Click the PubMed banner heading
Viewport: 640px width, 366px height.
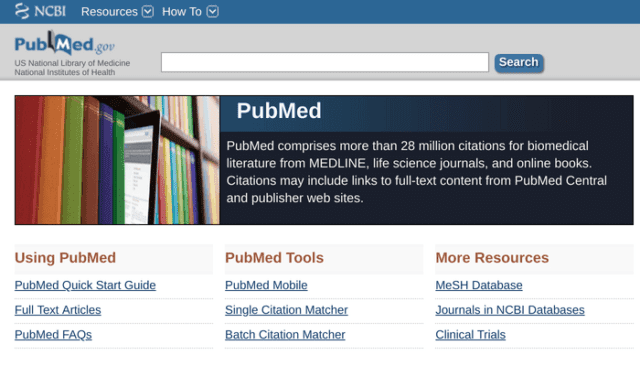(279, 111)
